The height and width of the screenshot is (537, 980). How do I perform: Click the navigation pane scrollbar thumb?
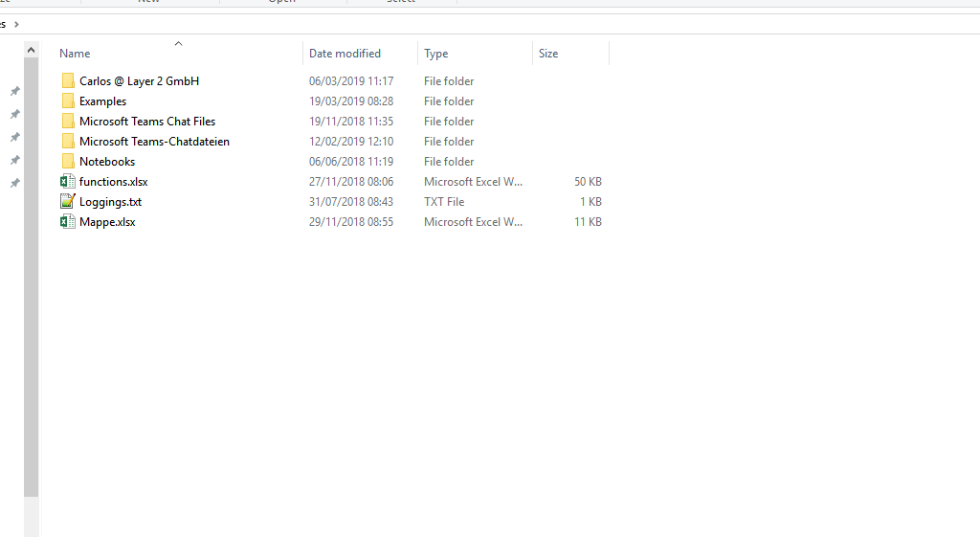point(32,278)
